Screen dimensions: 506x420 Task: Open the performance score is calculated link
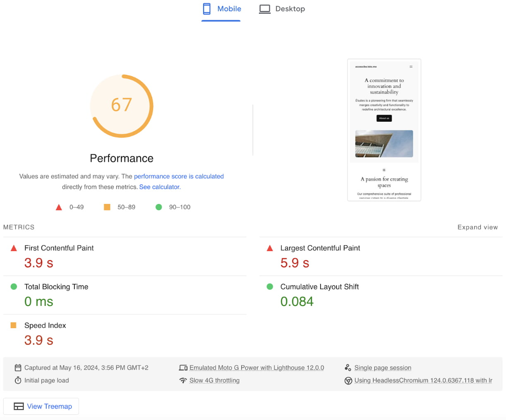tap(179, 176)
